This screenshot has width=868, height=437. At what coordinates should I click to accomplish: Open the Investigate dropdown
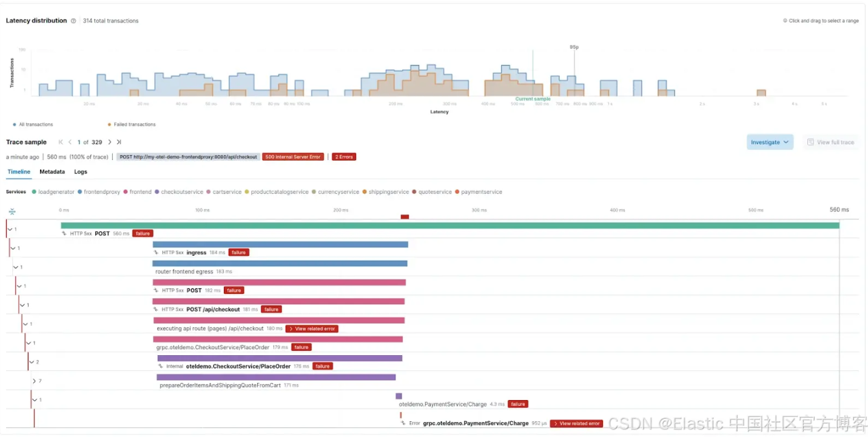coord(770,142)
